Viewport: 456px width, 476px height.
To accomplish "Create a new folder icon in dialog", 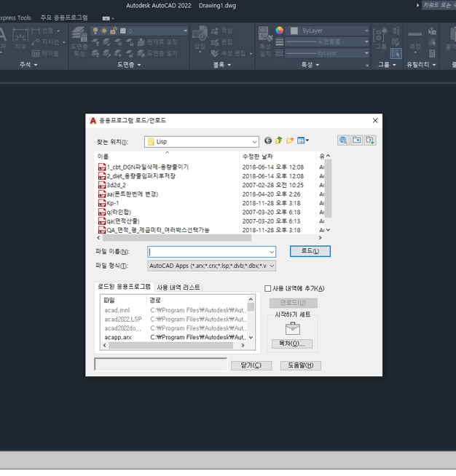I will [x=290, y=140].
